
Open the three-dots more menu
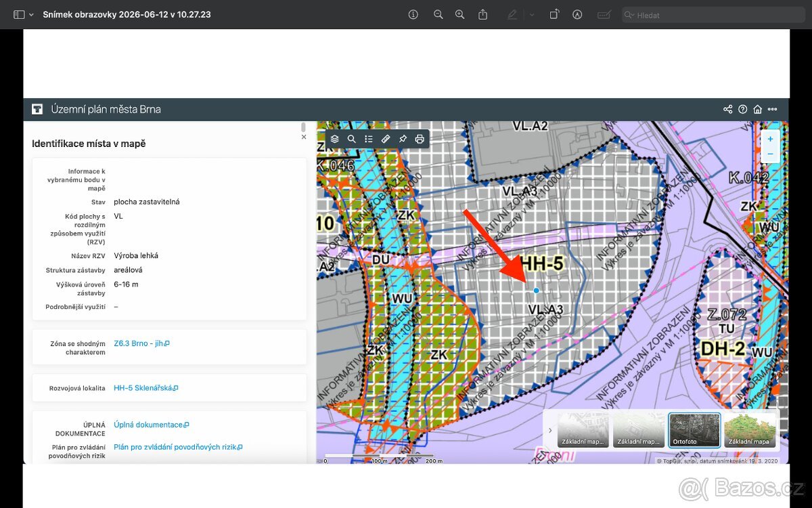click(x=773, y=109)
